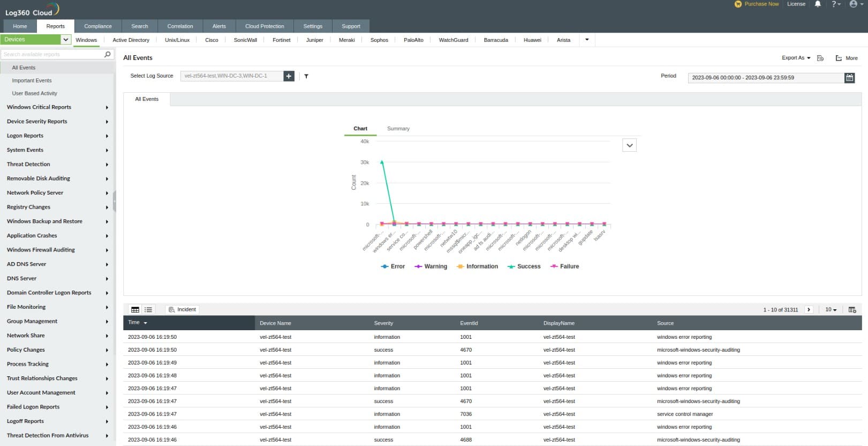Go to next page of results

coord(809,310)
